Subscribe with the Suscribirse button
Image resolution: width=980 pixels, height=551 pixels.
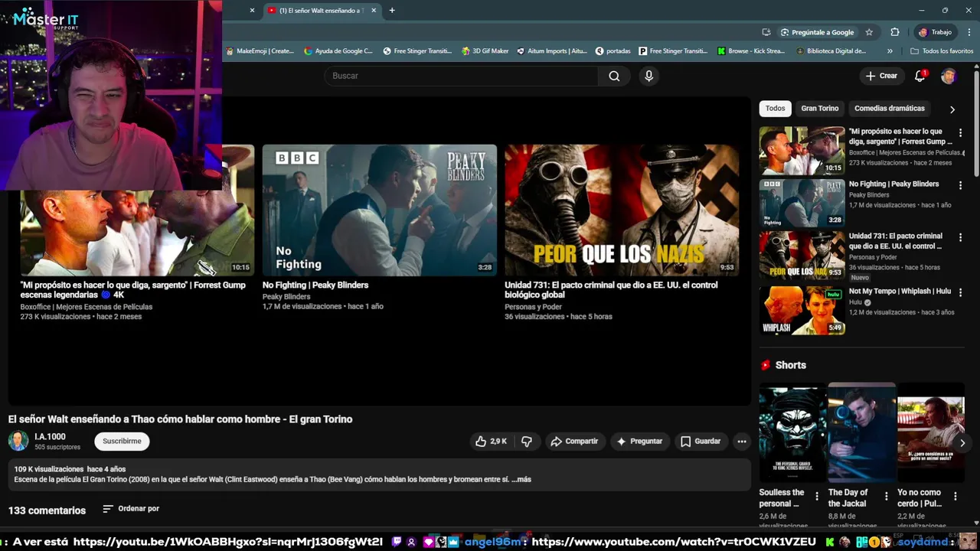point(122,442)
